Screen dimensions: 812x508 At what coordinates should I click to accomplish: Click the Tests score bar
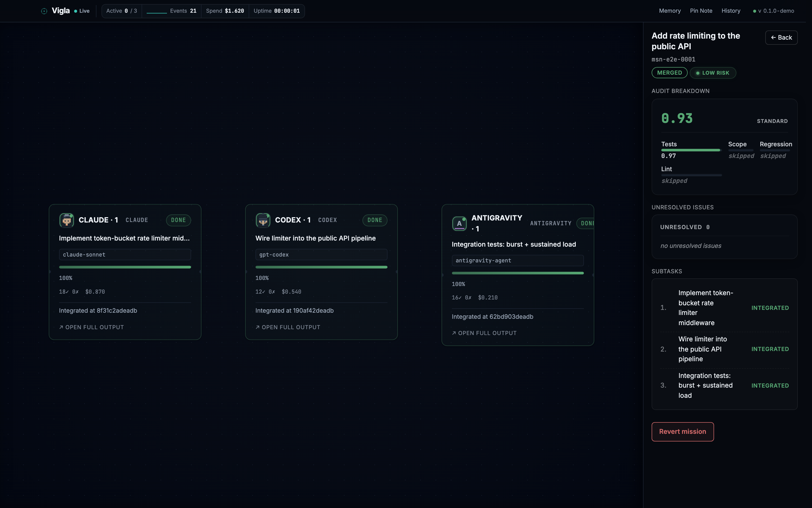click(x=691, y=150)
